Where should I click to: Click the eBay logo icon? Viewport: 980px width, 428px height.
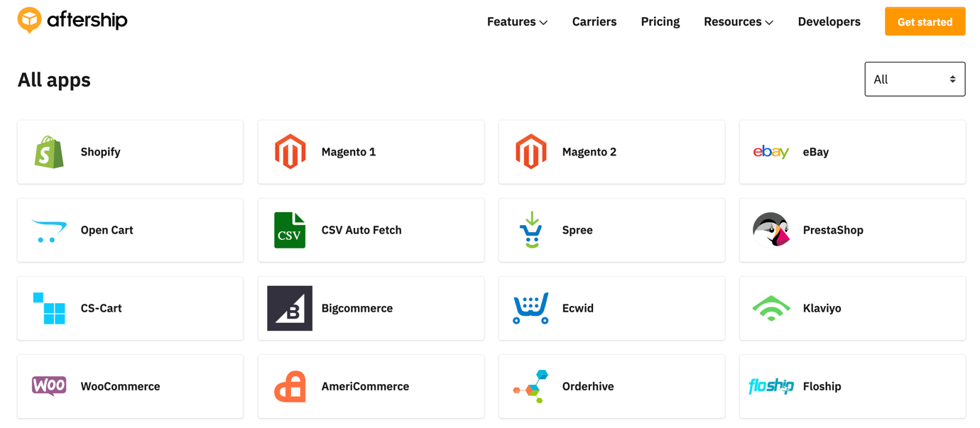point(771,152)
